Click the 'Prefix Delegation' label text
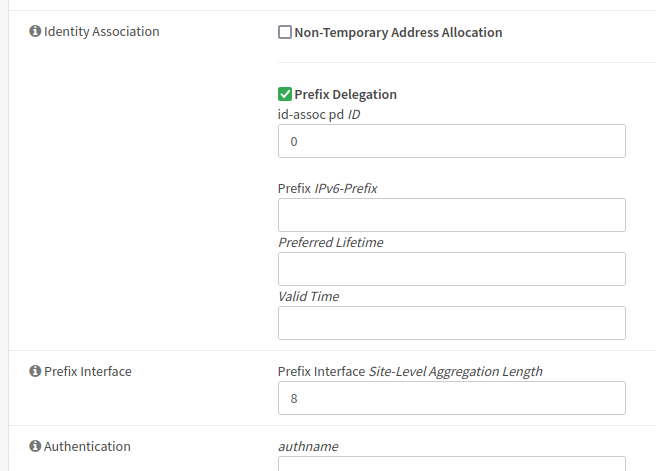This screenshot has width=656, height=471. click(345, 94)
